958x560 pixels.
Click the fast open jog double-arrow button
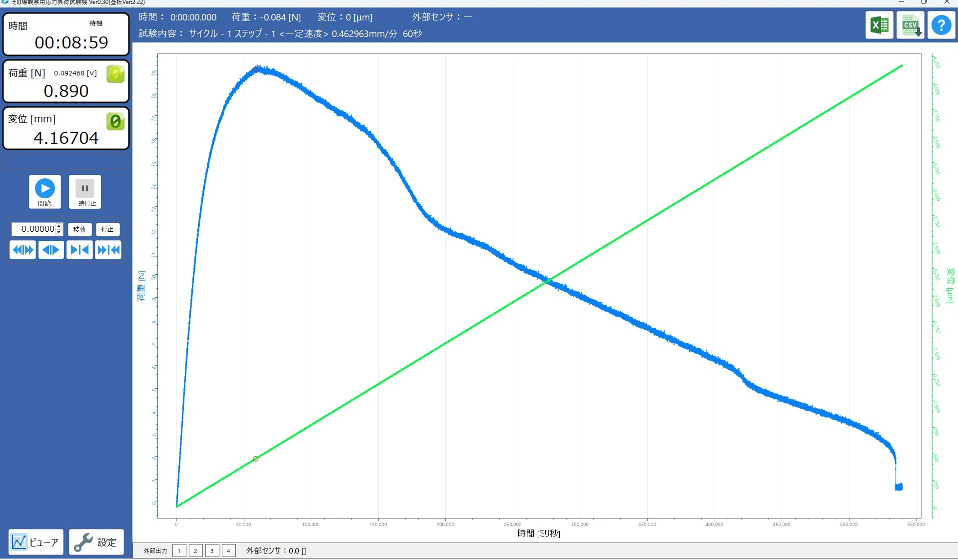[x=22, y=250]
